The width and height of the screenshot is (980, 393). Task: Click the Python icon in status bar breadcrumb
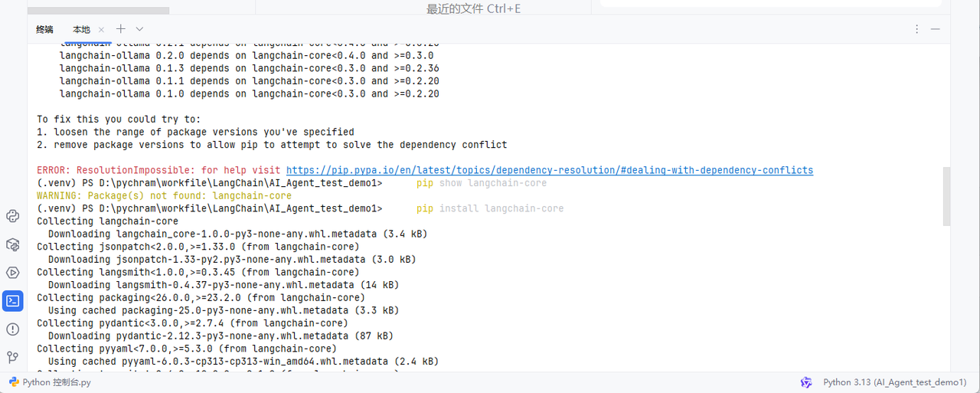click(x=14, y=382)
